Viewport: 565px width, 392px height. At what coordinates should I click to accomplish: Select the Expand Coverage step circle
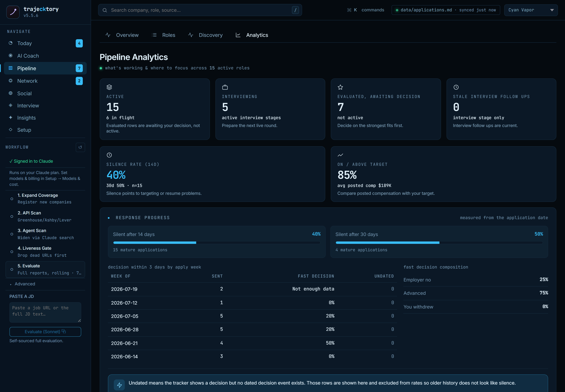pos(12,199)
